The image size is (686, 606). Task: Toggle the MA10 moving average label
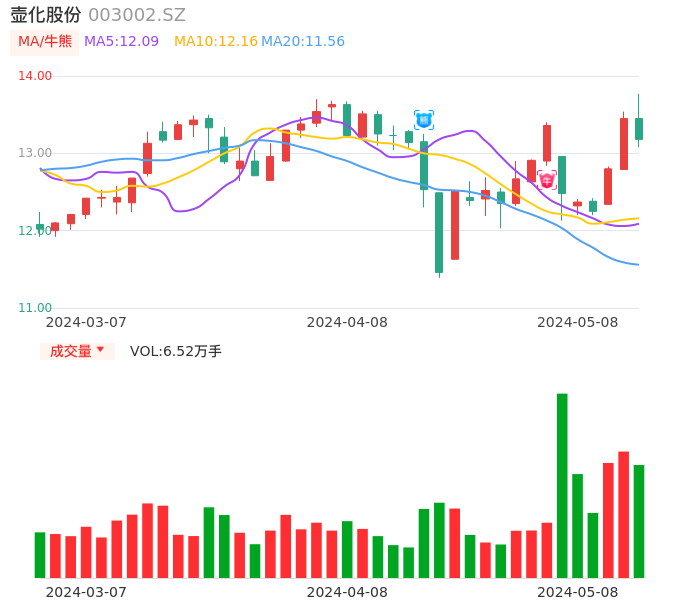[x=215, y=41]
